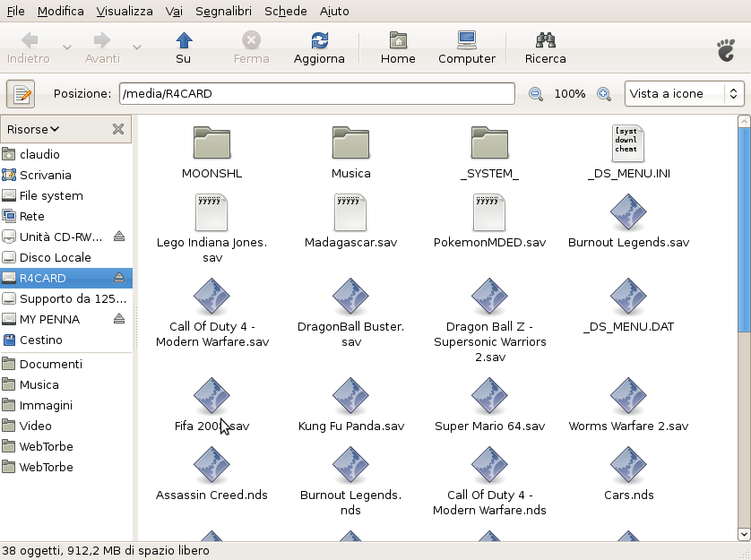Select Assassin Creed.nds file icon
This screenshot has height=560, width=751.
pos(211,465)
